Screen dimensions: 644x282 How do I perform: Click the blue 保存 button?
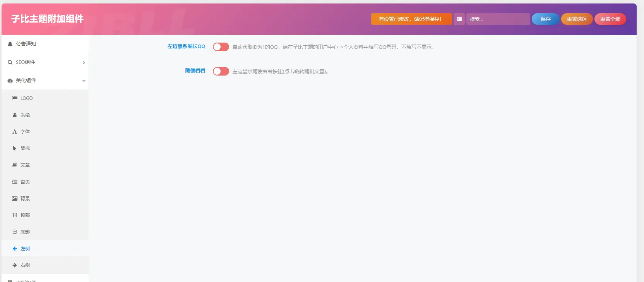pos(546,19)
